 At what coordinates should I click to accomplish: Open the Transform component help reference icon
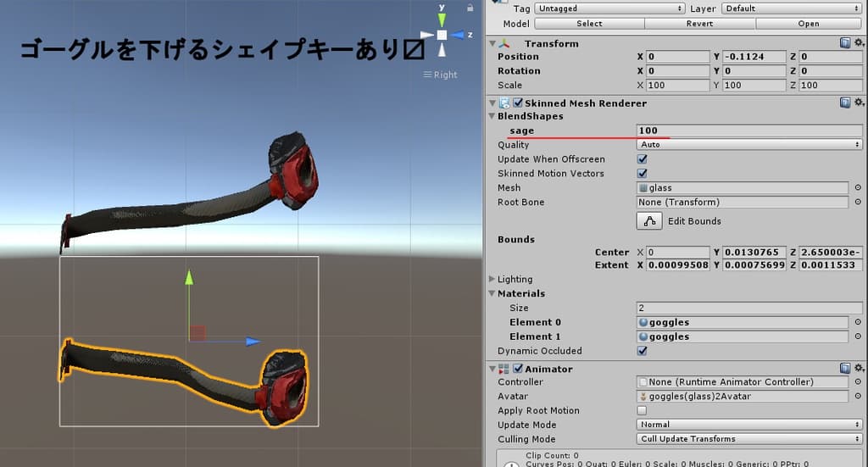(845, 43)
